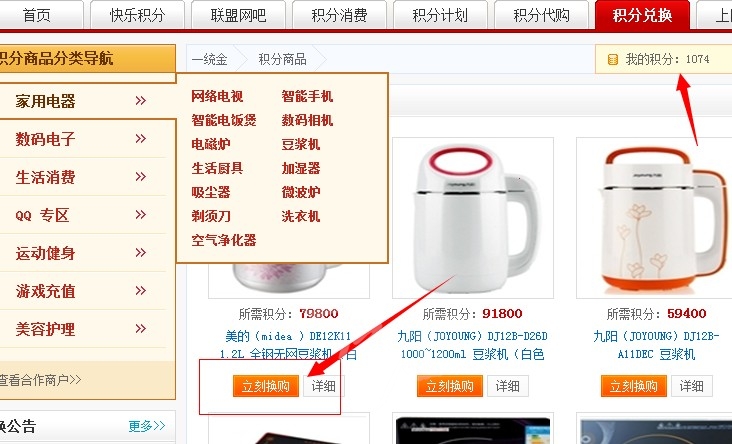Click 详细 for the Joyoung DJ12B-D26D
Viewport: 732px width, 444px height.
pyautogui.click(x=508, y=386)
